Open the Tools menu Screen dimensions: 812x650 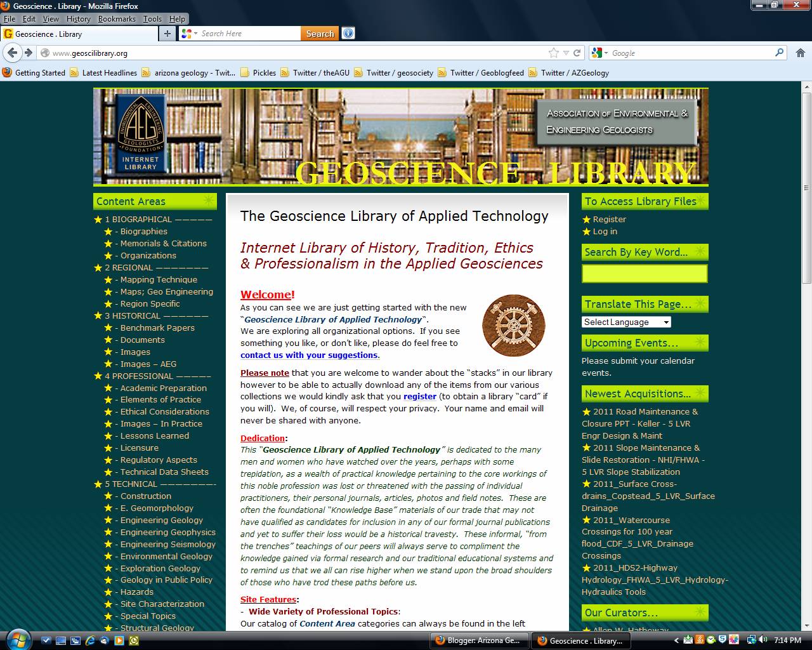pyautogui.click(x=152, y=18)
